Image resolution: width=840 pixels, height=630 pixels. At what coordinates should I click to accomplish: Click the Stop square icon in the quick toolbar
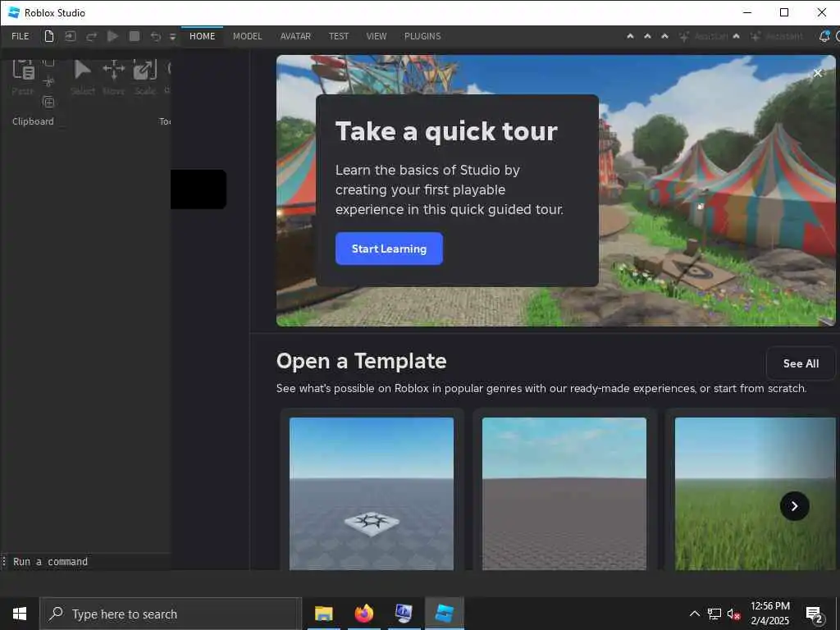point(135,36)
